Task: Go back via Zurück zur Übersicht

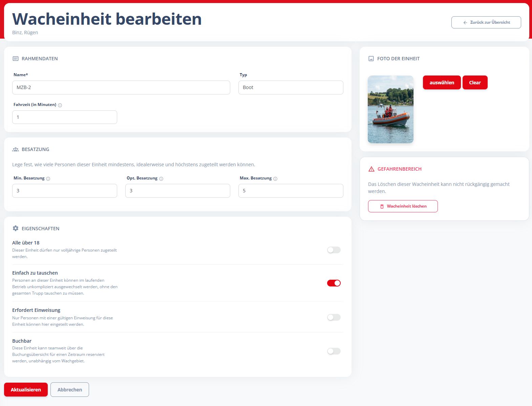Action: [486, 22]
